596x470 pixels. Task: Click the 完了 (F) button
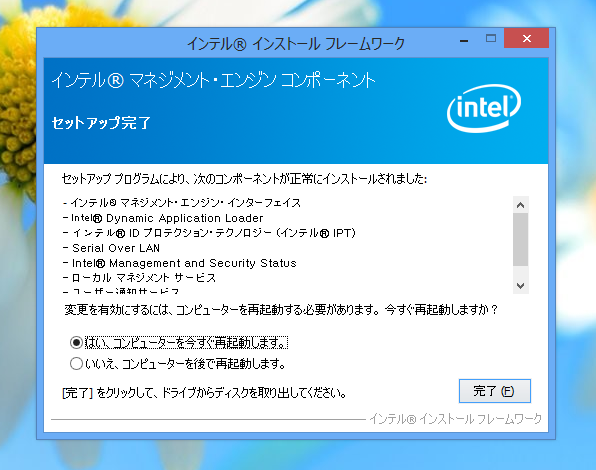coord(495,391)
